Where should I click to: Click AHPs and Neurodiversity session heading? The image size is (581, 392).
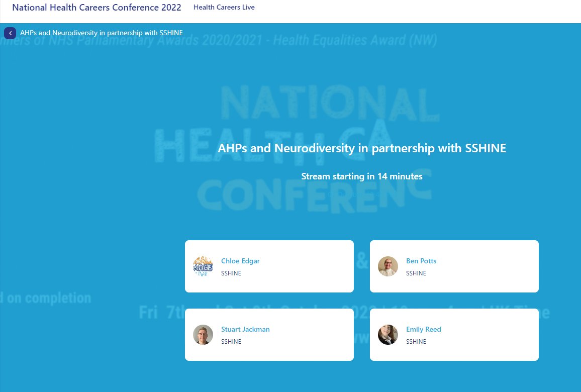[361, 148]
